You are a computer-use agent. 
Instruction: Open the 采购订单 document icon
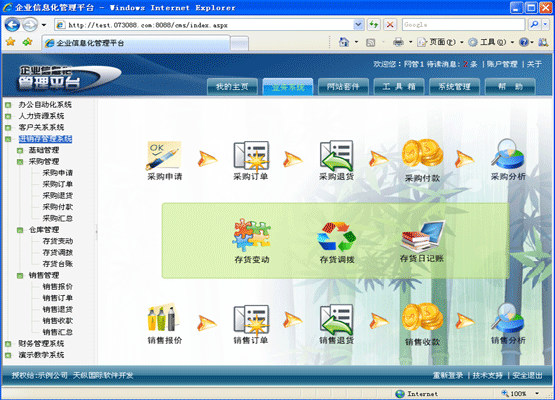(x=251, y=155)
